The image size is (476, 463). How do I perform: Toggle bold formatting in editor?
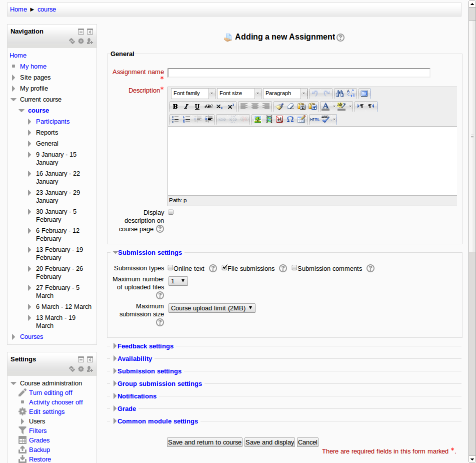click(x=175, y=106)
